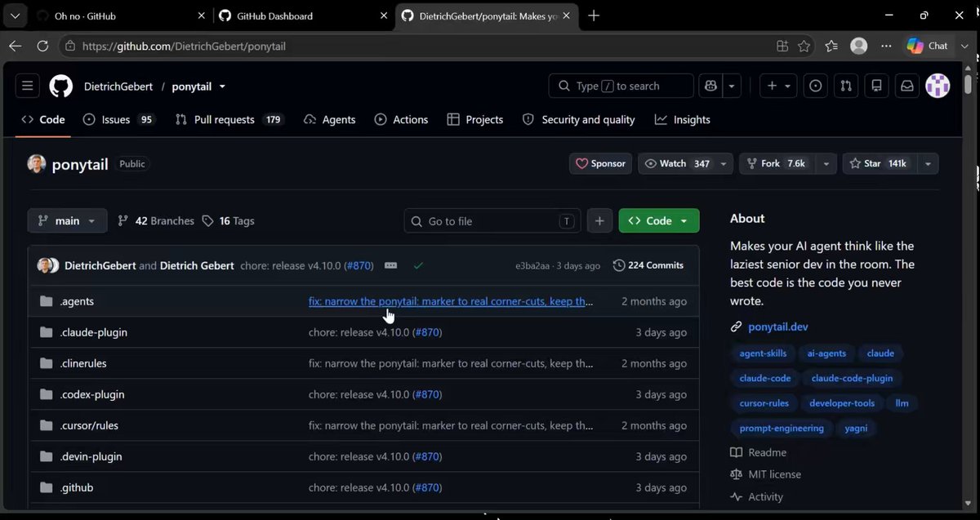Image resolution: width=980 pixels, height=520 pixels.
Task: Open the green Code dropdown button
Action: click(659, 220)
